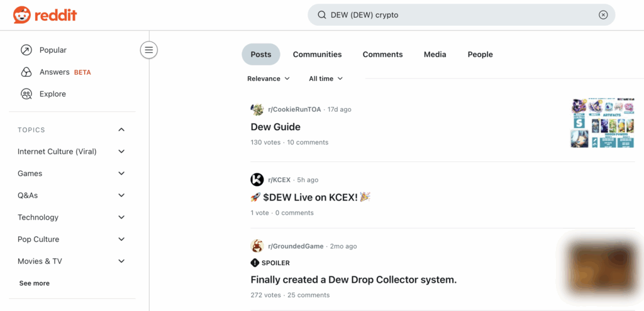Clear search with the X icon
The width and height of the screenshot is (644, 311).
[603, 15]
